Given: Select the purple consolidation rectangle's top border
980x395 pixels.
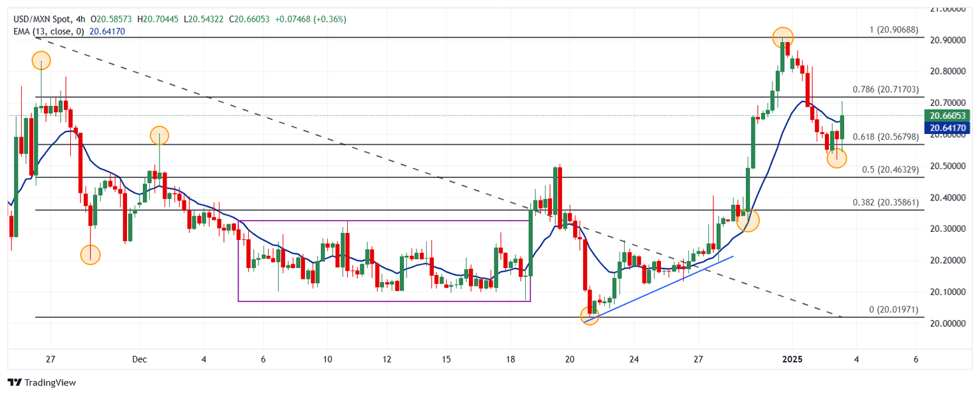Looking at the screenshot, I should pyautogui.click(x=383, y=221).
